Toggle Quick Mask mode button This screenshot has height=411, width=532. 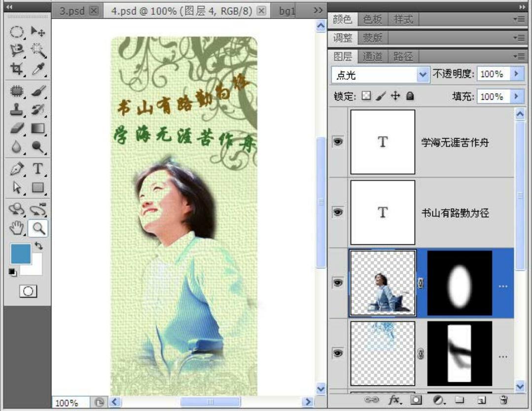pos(28,291)
